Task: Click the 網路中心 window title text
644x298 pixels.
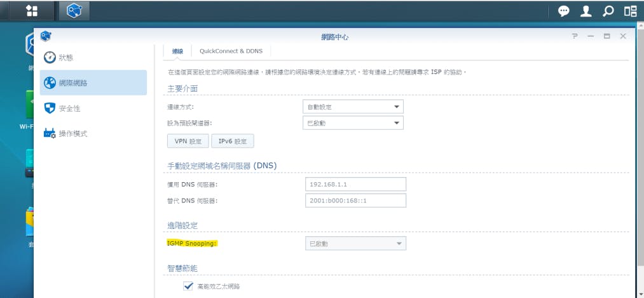Action: pos(335,37)
